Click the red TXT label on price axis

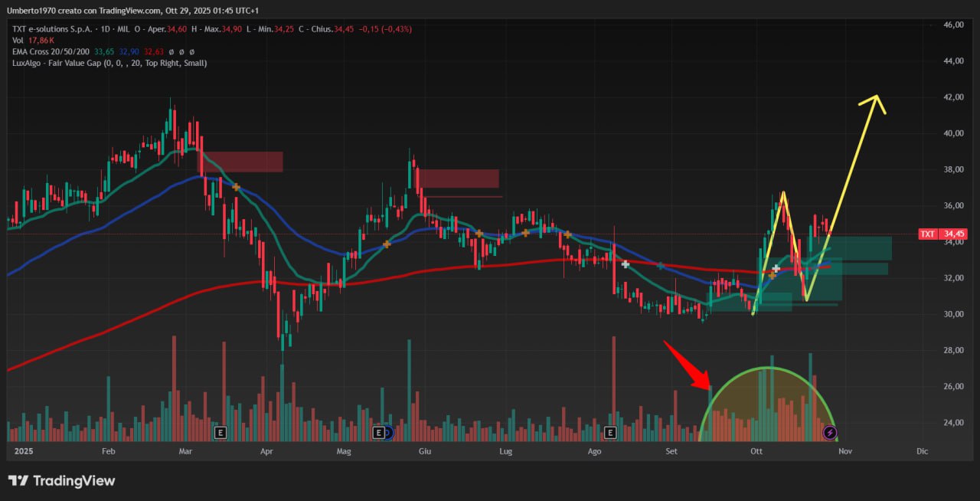tap(927, 234)
